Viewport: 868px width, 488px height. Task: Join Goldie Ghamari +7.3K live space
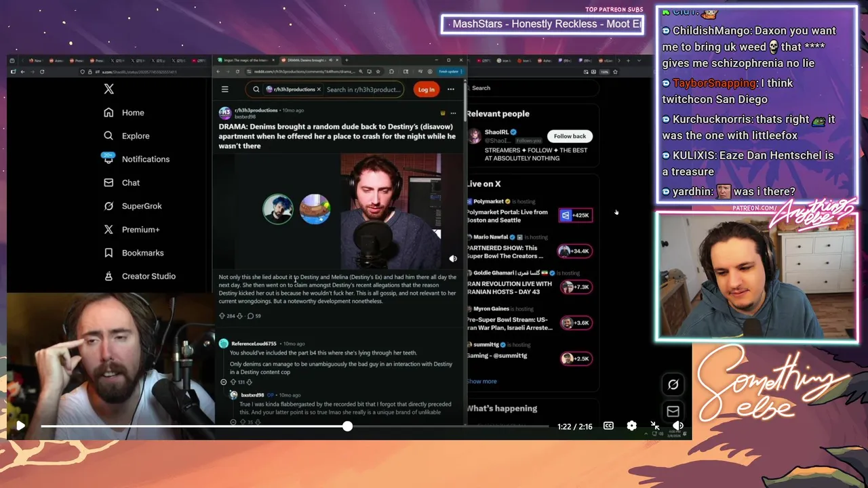click(x=575, y=287)
